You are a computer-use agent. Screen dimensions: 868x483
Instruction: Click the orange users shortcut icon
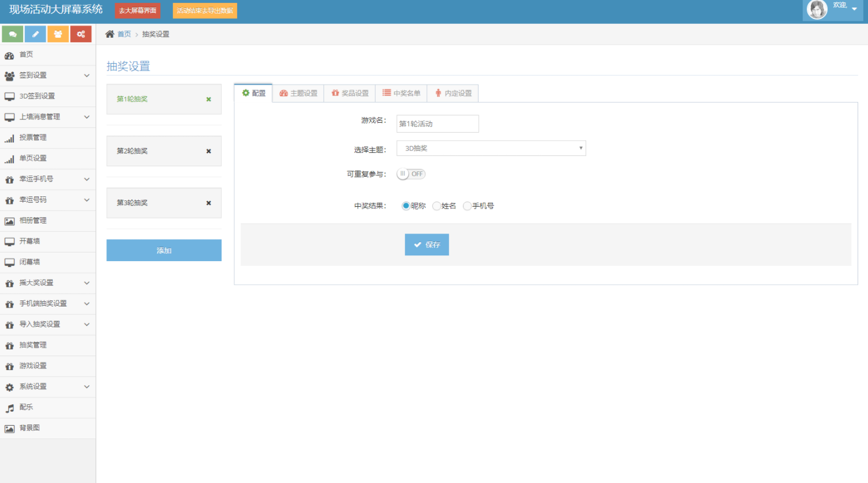[58, 34]
